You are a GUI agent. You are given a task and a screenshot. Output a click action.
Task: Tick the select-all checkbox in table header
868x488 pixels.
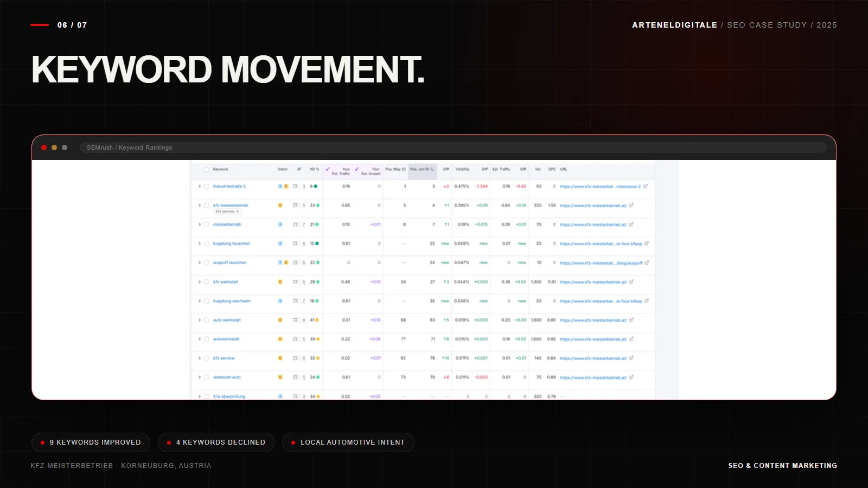[206, 169]
